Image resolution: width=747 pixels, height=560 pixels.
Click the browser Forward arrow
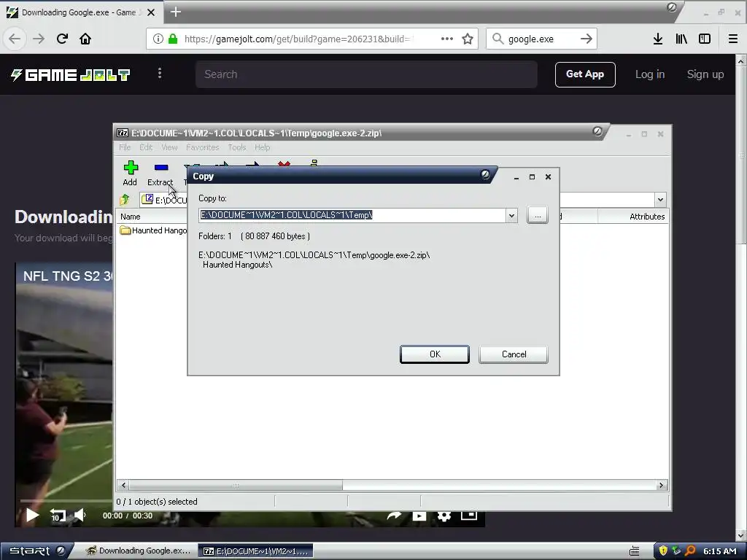[x=39, y=39]
